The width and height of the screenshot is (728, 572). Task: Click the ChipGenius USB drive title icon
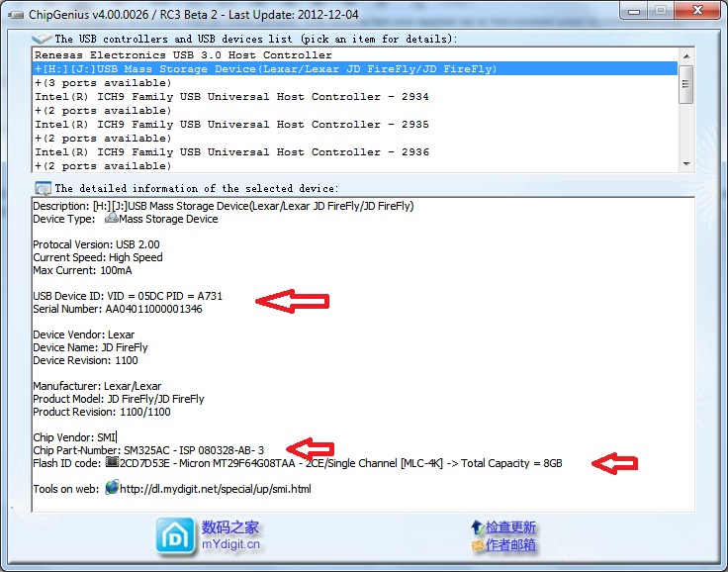pyautogui.click(x=16, y=15)
